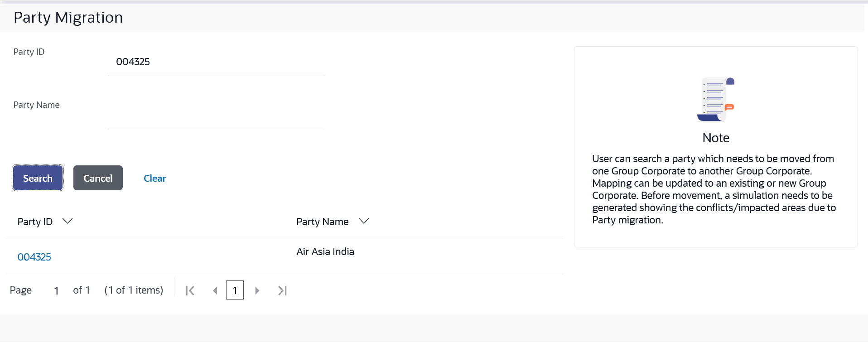
Task: Focus the Party ID input field
Action: tap(216, 62)
